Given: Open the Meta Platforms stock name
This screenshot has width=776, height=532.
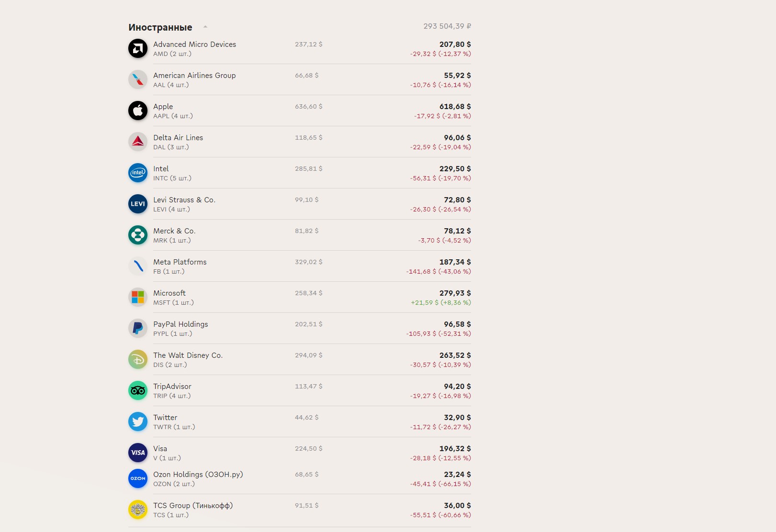Looking at the screenshot, I should [180, 262].
